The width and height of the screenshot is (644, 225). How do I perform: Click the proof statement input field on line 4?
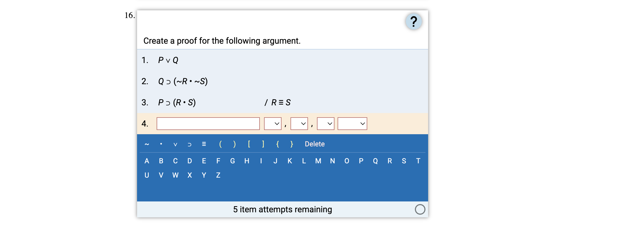point(208,123)
